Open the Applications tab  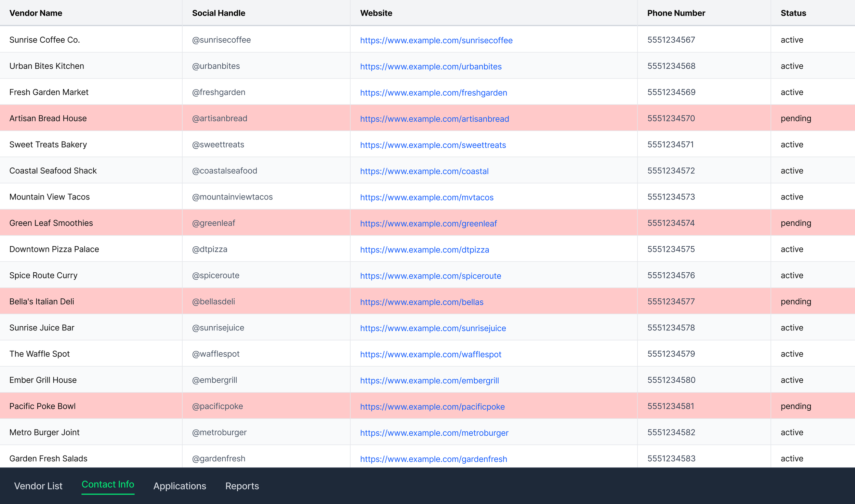(x=180, y=486)
